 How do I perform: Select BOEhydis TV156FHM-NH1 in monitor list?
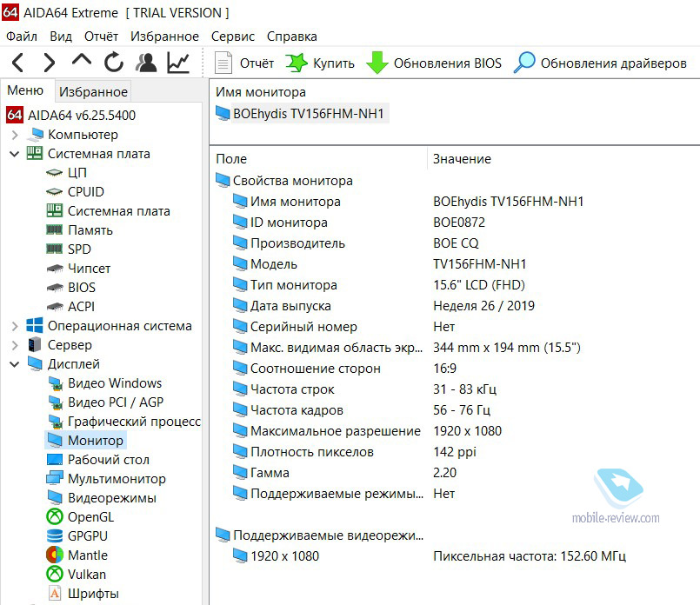coord(302,114)
